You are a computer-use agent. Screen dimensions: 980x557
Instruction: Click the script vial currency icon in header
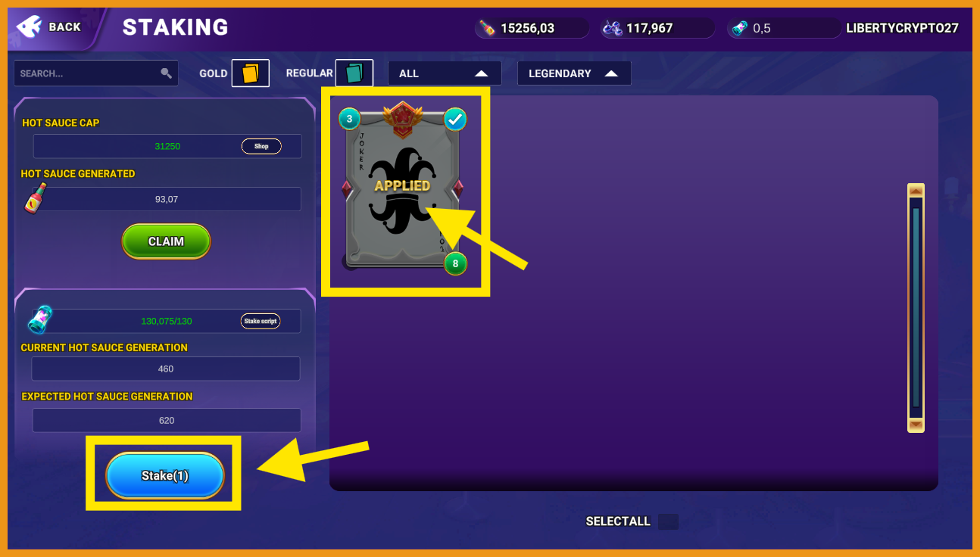coord(739,28)
